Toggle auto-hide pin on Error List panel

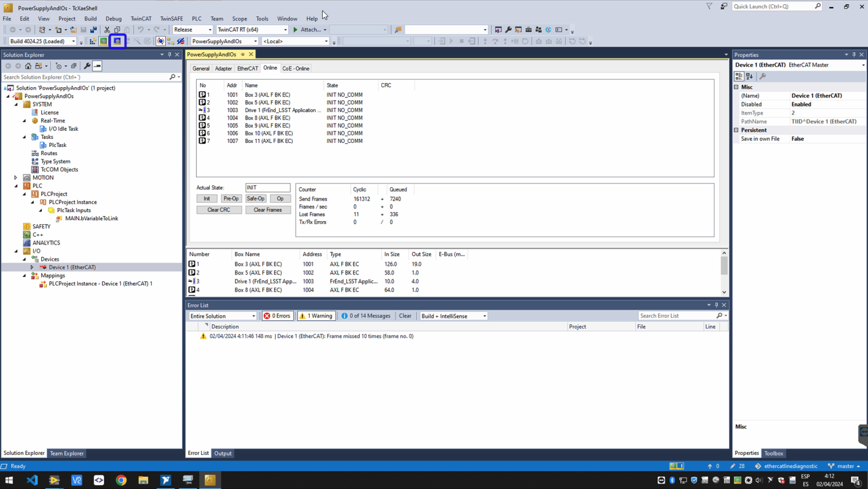click(716, 305)
